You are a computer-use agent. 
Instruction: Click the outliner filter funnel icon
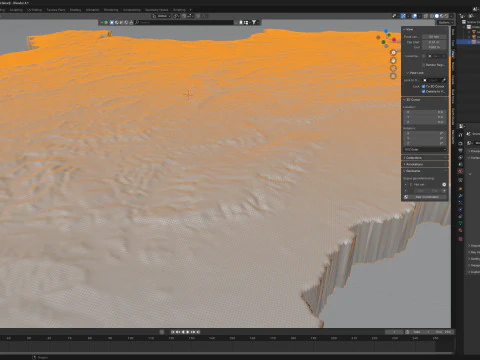coord(254,22)
